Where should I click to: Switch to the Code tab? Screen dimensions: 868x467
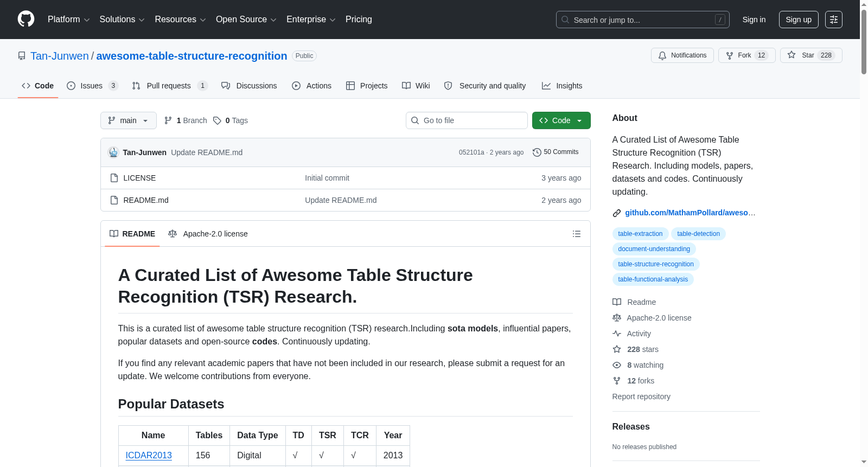38,86
